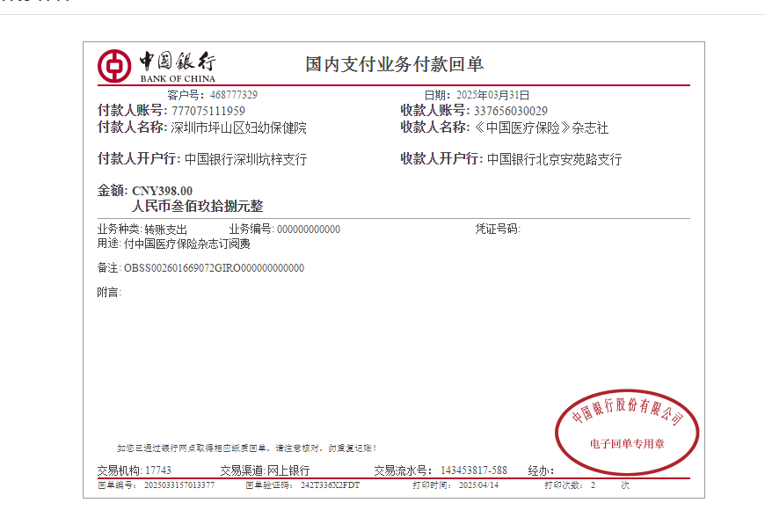Image resolution: width=765 pixels, height=532 pixels.
Task: Click the 付款人账号 label
Action: click(x=131, y=111)
